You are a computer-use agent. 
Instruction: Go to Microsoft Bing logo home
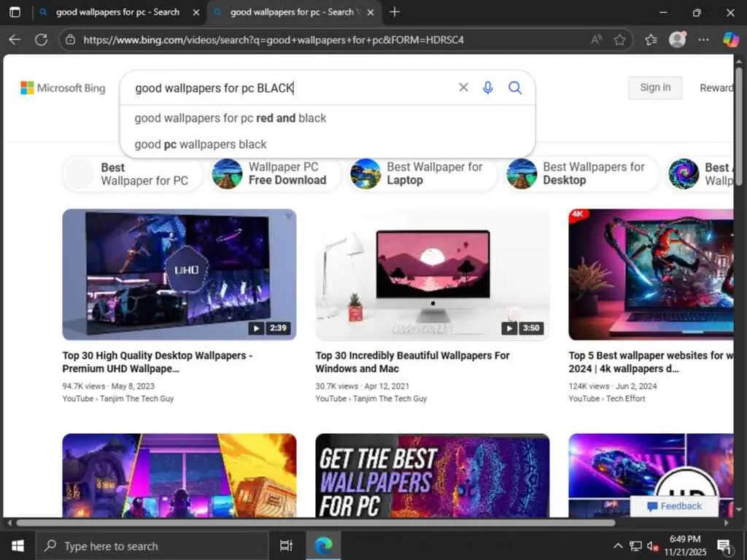click(x=63, y=88)
